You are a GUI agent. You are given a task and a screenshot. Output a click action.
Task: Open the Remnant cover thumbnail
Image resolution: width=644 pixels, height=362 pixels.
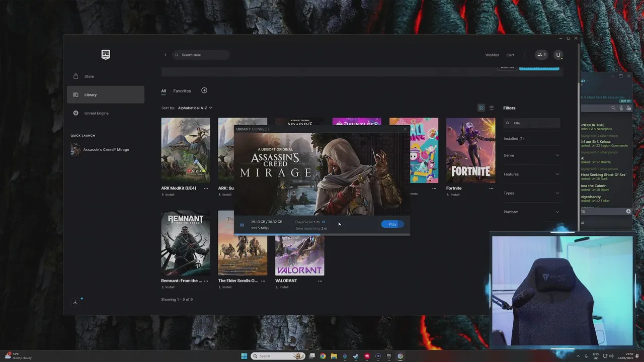(186, 243)
